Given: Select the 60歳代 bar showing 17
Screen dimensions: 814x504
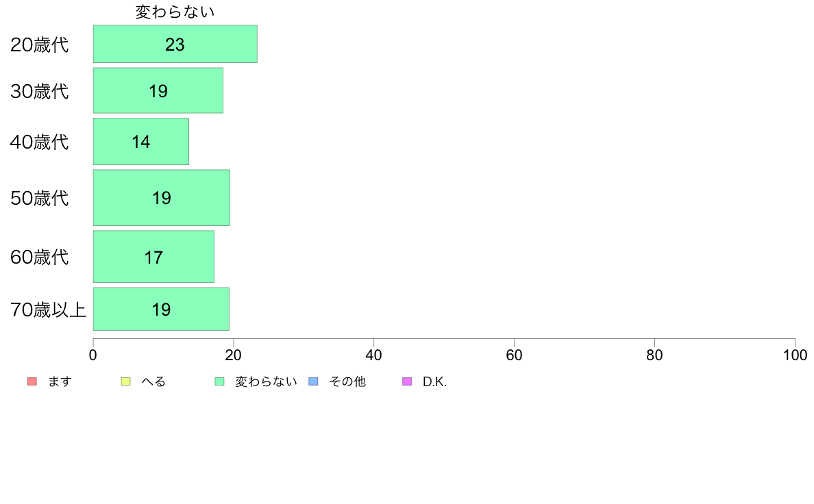Looking at the screenshot, I should coord(153,256).
